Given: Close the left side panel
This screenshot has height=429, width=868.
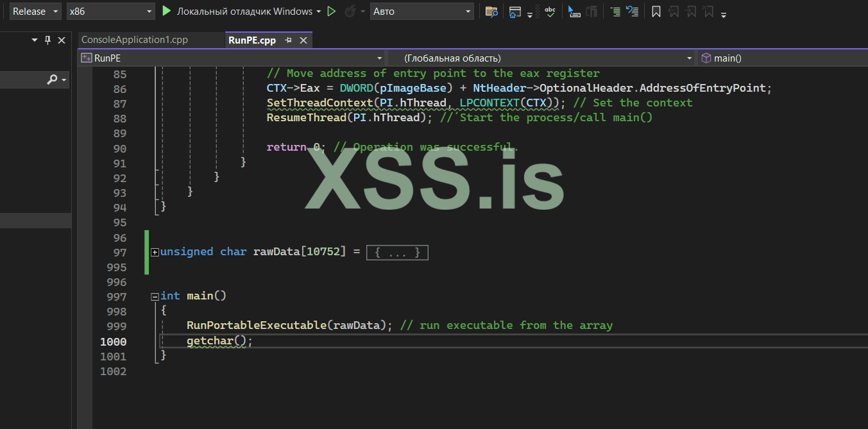Looking at the screenshot, I should pos(62,40).
